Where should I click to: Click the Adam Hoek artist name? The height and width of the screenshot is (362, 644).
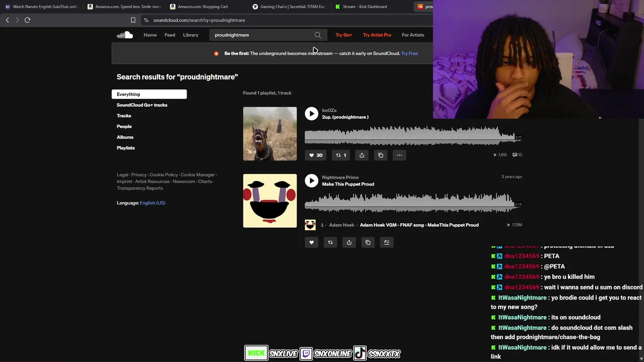click(342, 225)
